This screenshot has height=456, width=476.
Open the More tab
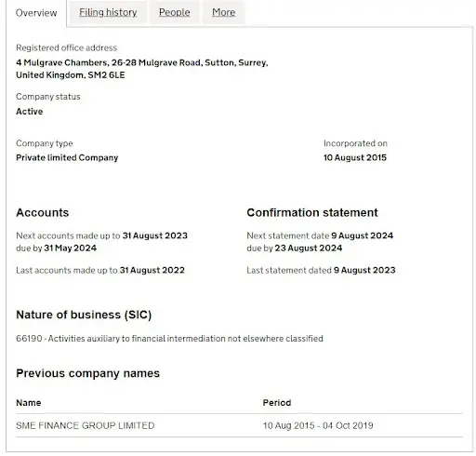[223, 12]
